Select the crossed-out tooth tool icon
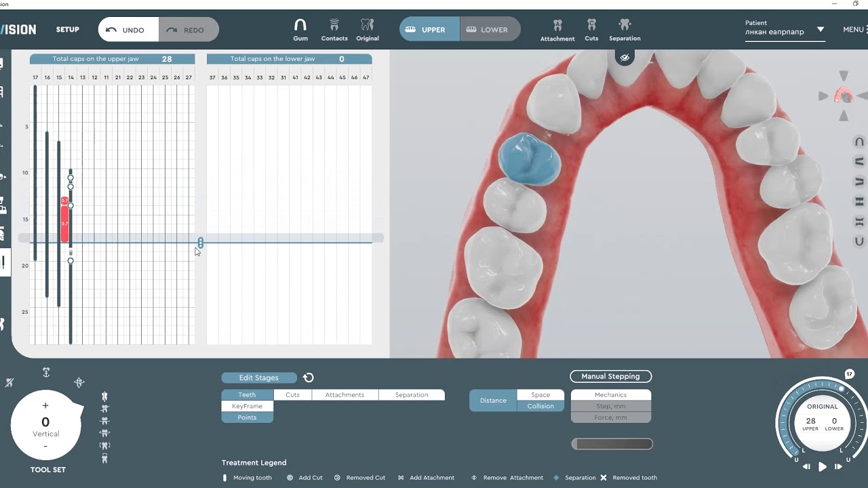This screenshot has height=488, width=868. [x=9, y=383]
